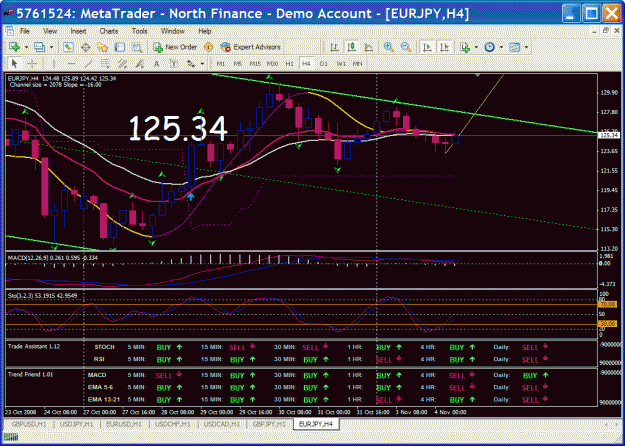
Task: Switch to the EURUSD,H1 chart tab
Action: 124,424
